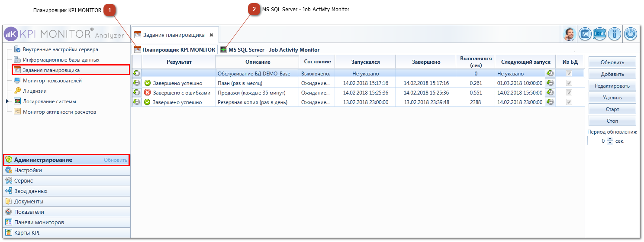Open Монитор пользователей in the sidebar tree
This screenshot has width=644, height=242.
click(52, 80)
